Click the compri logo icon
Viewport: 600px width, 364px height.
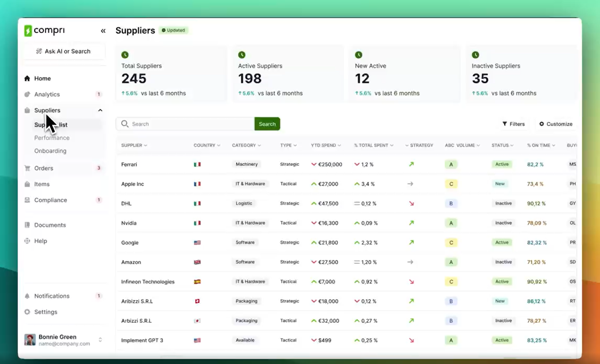28,31
